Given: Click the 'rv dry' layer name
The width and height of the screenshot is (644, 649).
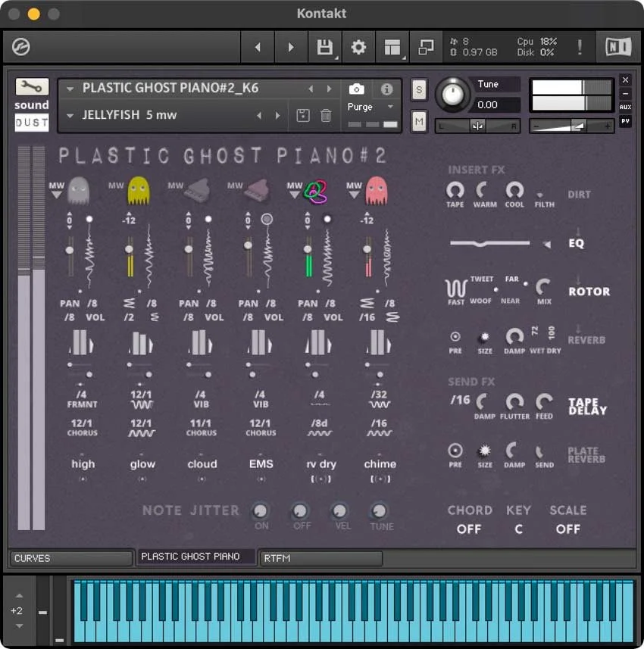Looking at the screenshot, I should 321,464.
